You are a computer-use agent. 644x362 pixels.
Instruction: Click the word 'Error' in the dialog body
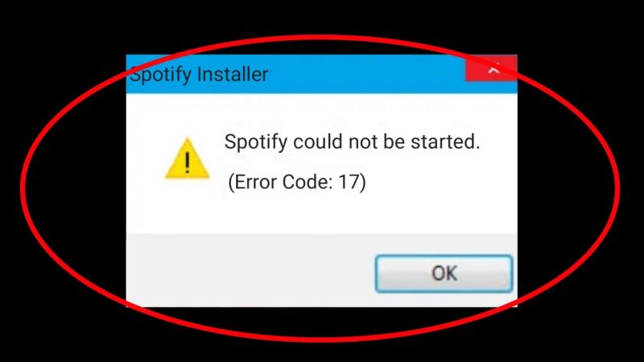(255, 182)
